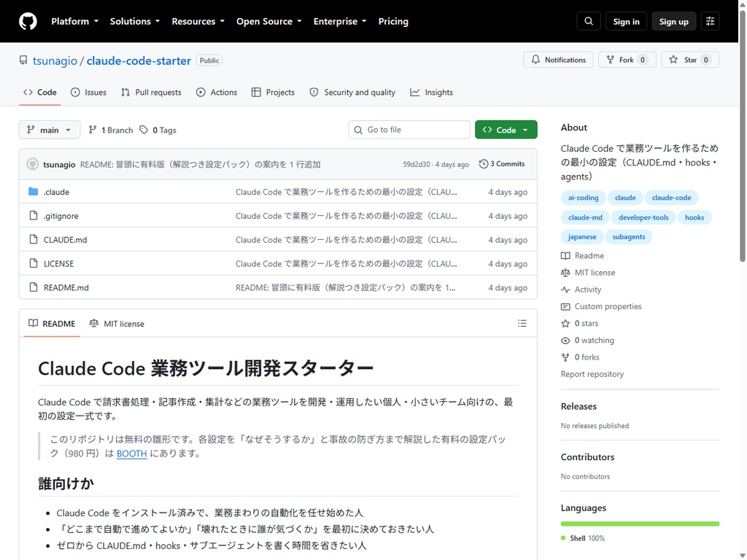Screen dimensions: 747x560
Task: Open the Security and quality tab
Action: (352, 93)
